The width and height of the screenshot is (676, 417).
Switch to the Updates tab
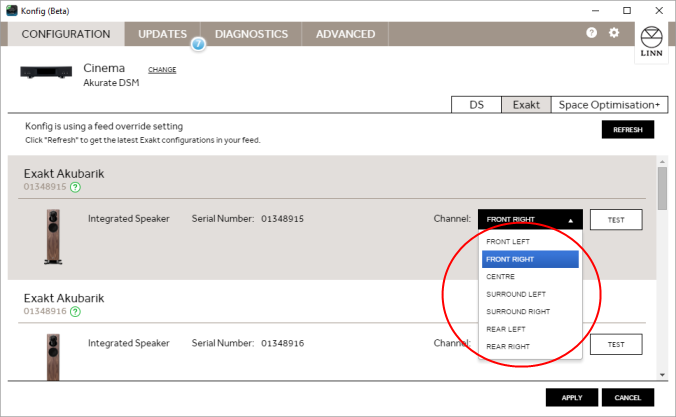click(163, 34)
